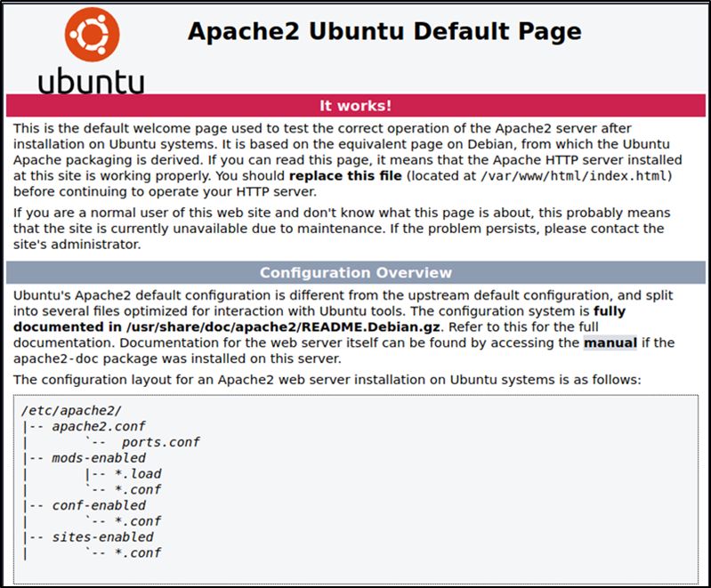Click the Apache2 Ubuntu Default Page heading
The image size is (711, 588).
[384, 32]
